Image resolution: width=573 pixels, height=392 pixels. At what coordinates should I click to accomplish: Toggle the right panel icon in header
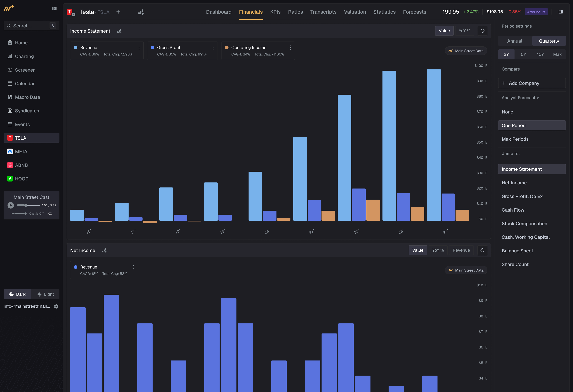560,12
